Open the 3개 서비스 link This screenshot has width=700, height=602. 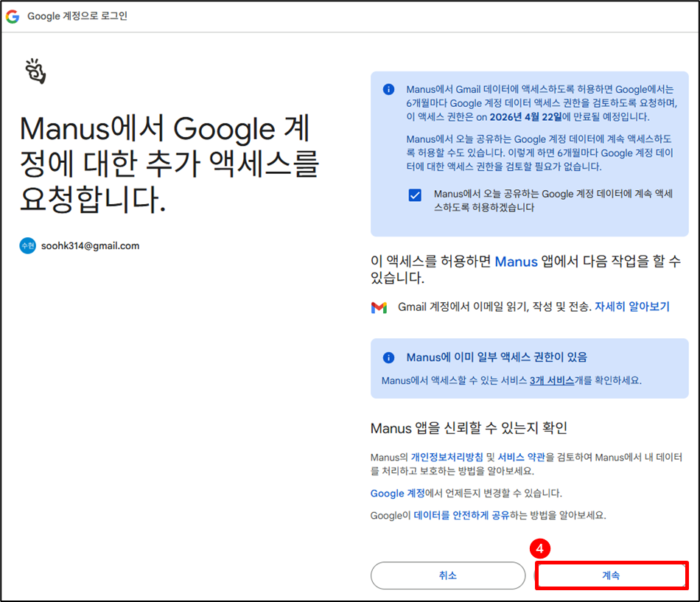point(552,380)
